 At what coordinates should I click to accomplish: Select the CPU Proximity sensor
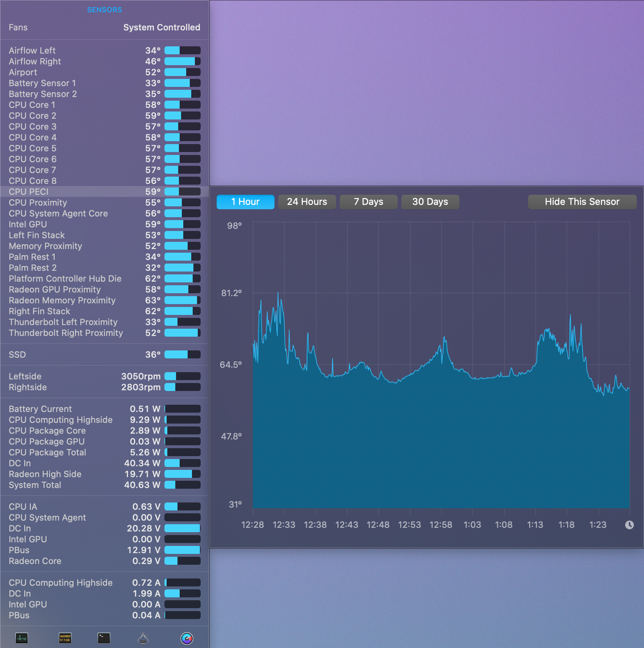coord(105,202)
